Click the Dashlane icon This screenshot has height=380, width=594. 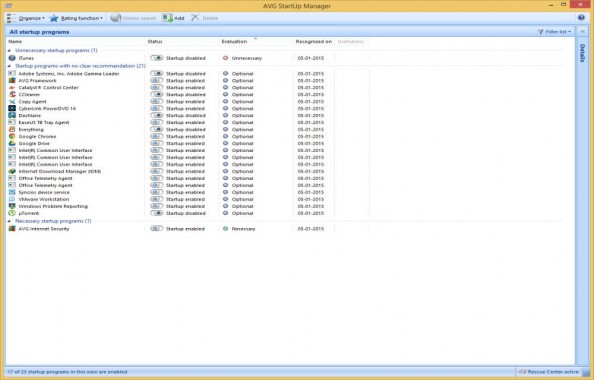point(12,115)
